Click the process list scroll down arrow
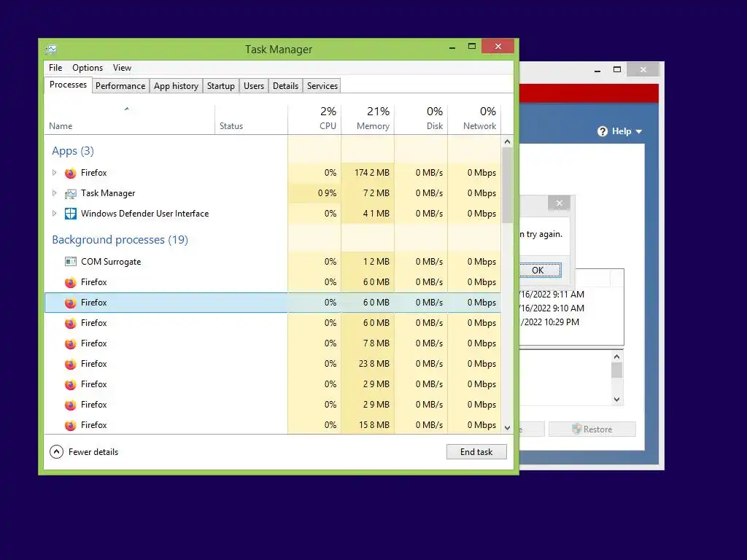 [x=507, y=428]
